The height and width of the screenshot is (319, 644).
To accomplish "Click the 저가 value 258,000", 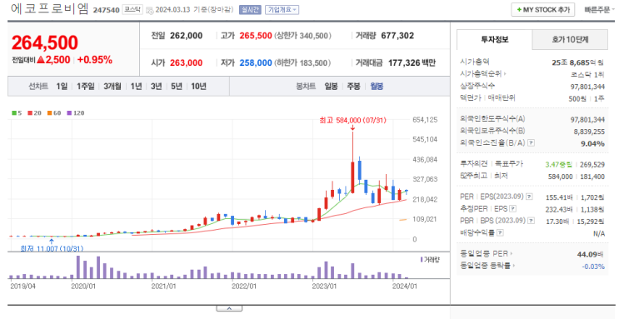I will coord(256,62).
